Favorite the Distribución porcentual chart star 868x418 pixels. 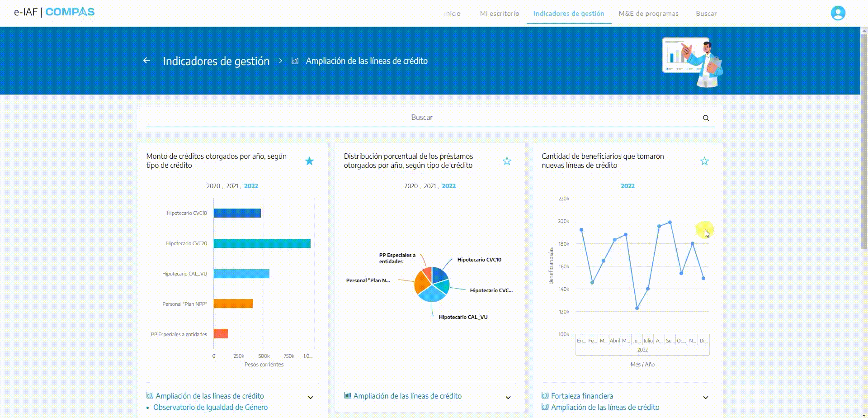click(507, 161)
